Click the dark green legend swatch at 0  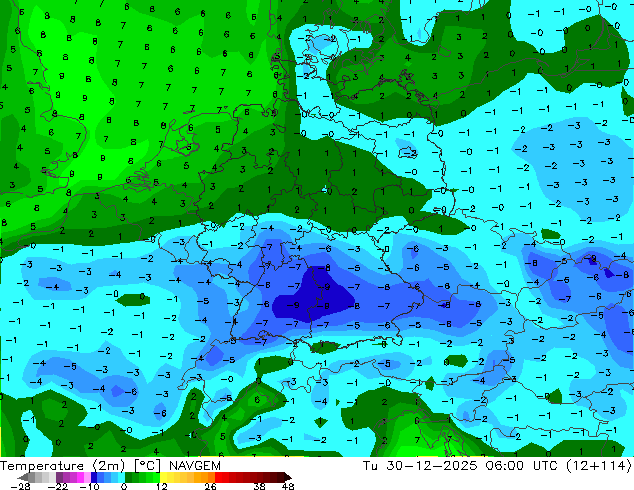pyautogui.click(x=129, y=477)
